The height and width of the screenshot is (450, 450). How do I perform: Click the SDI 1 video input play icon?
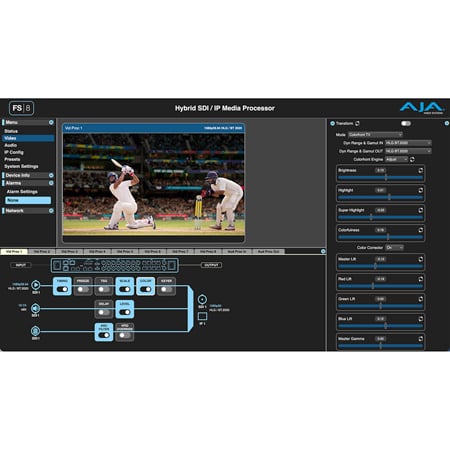point(36,285)
